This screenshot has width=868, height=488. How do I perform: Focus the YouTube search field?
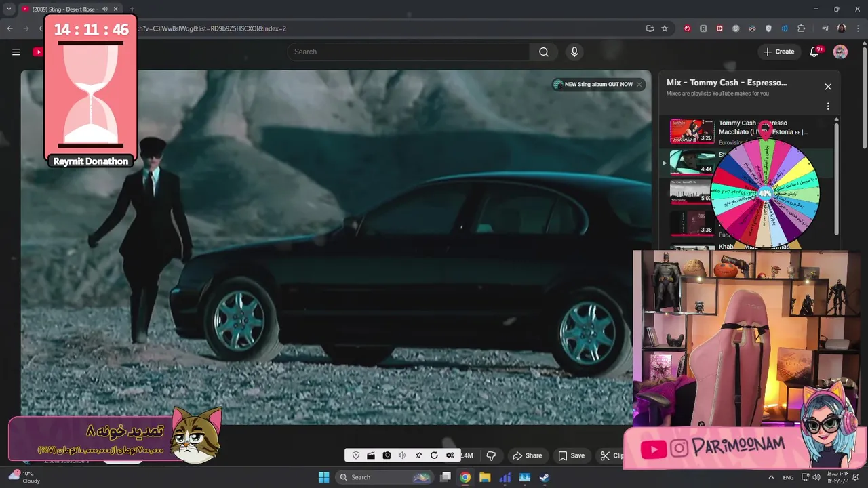410,52
